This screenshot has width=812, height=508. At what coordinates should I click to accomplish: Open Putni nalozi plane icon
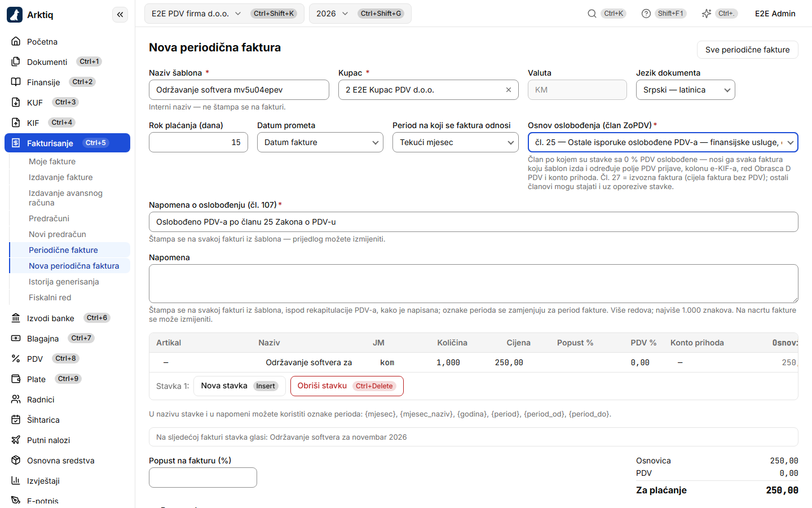(x=16, y=440)
